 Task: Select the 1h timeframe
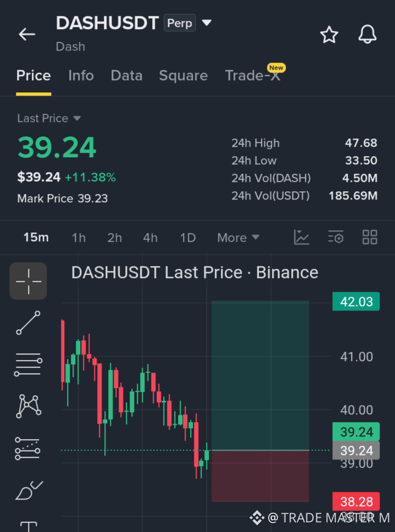(x=79, y=237)
